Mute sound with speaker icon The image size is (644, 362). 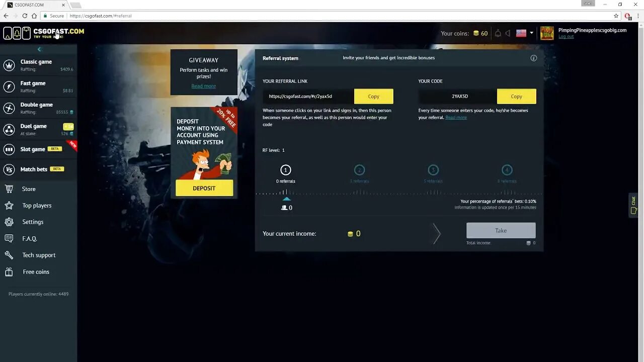tap(508, 33)
